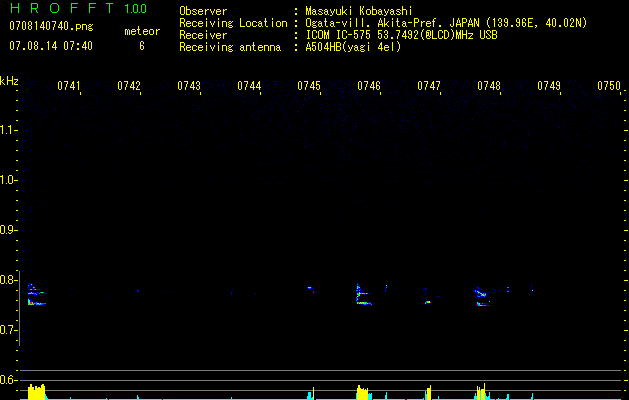The width and height of the screenshot is (629, 400).
Task: Click the HROFFT 1.0.0 title text
Action: coord(79,8)
